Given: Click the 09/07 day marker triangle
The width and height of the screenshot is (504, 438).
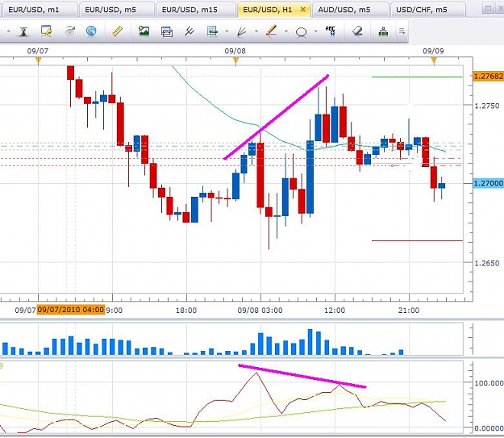Looking at the screenshot, I should click(38, 60).
